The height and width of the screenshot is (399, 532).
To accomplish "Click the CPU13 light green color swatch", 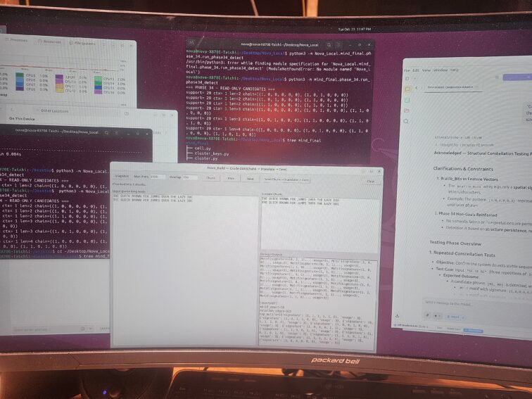I will pos(99,79).
